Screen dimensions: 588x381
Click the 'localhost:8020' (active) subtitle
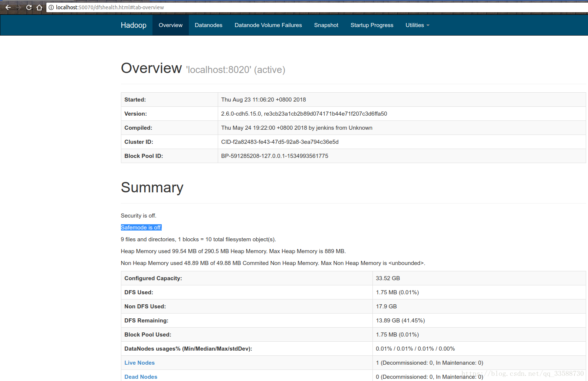pyautogui.click(x=236, y=70)
